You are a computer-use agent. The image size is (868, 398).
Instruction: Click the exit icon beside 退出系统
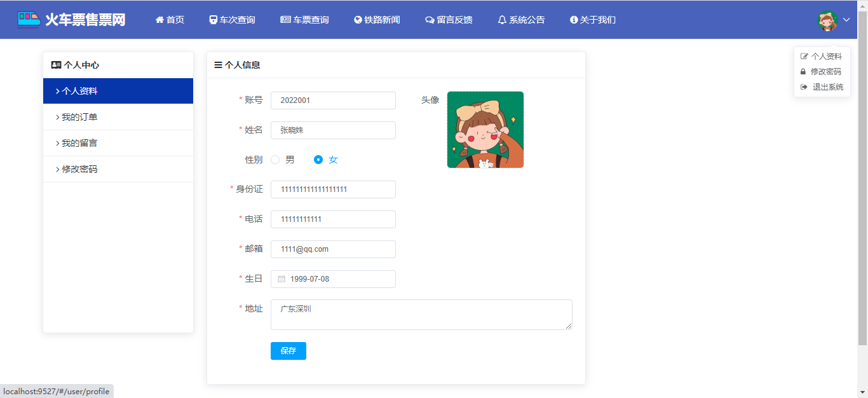tap(804, 86)
